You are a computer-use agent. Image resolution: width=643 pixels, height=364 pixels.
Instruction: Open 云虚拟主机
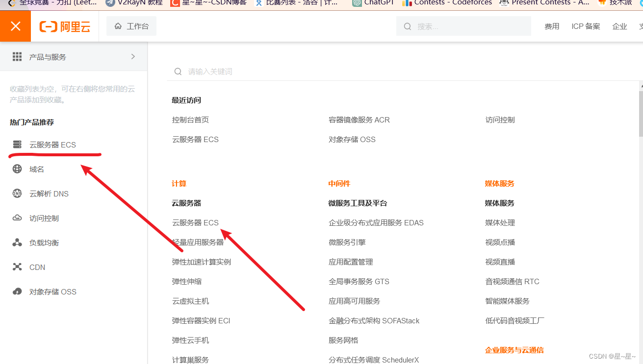(x=190, y=301)
